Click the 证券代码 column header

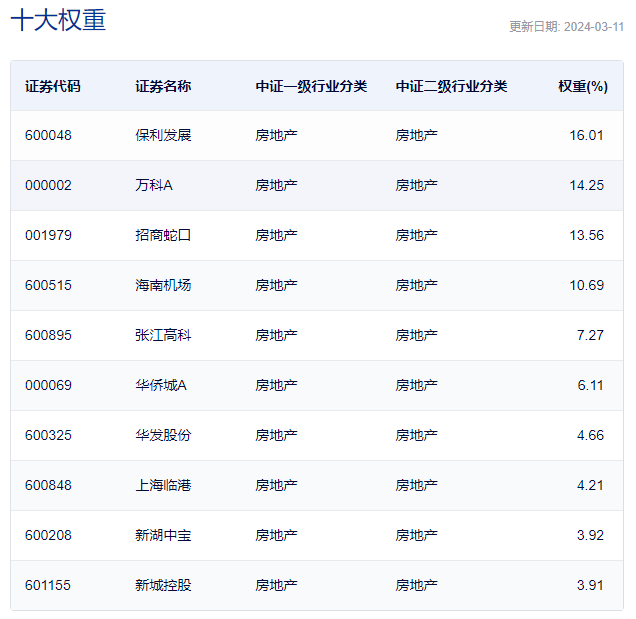click(53, 86)
